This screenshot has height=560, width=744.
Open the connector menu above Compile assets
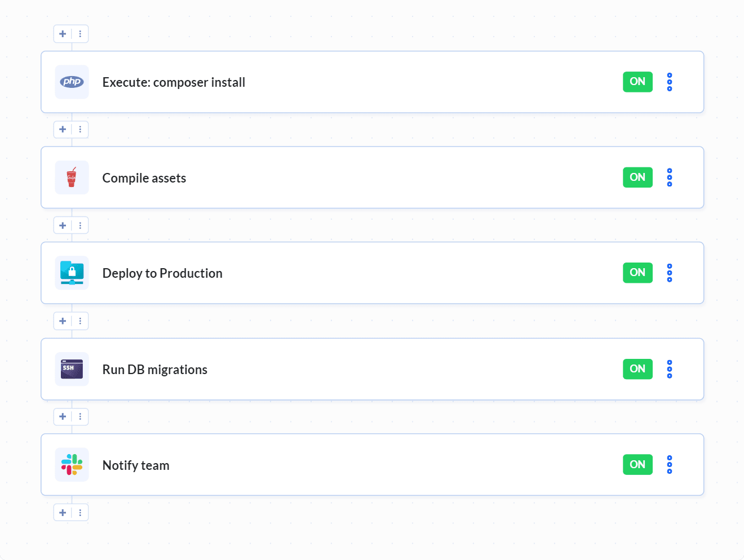[x=80, y=129]
